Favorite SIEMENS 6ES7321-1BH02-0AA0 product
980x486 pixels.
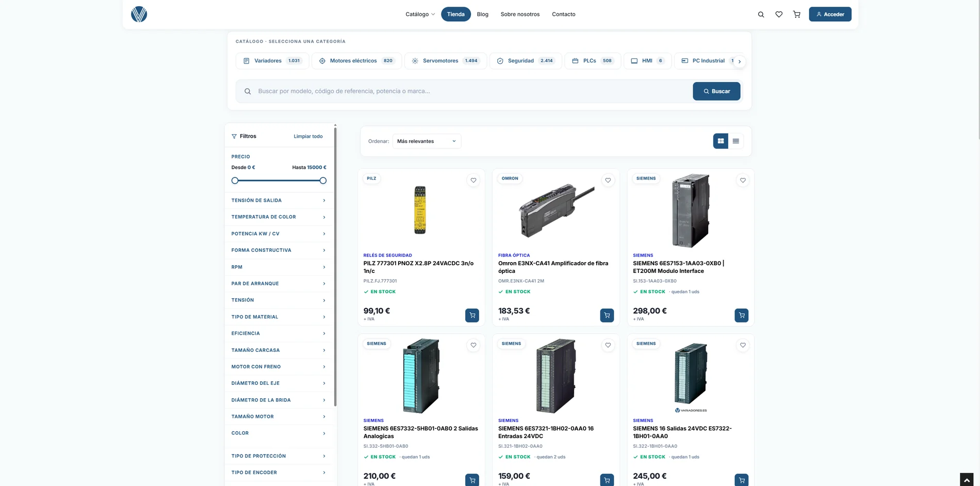pos(608,345)
